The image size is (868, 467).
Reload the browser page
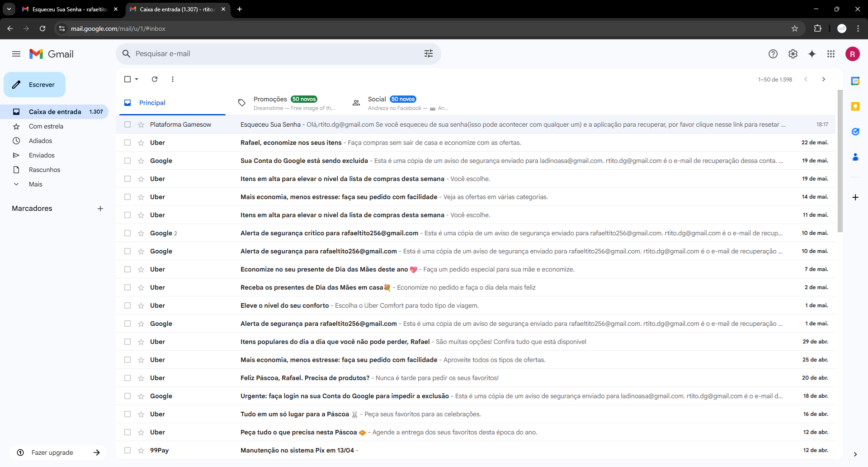[x=42, y=29]
